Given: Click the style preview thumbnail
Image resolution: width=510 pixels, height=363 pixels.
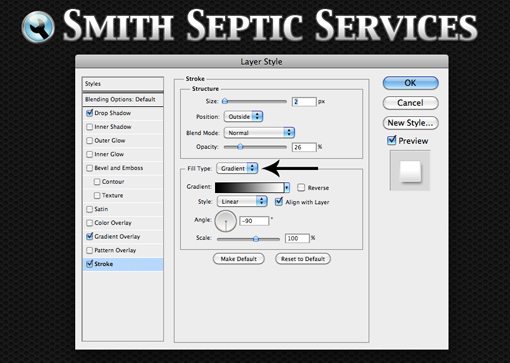Looking at the screenshot, I should (x=410, y=171).
